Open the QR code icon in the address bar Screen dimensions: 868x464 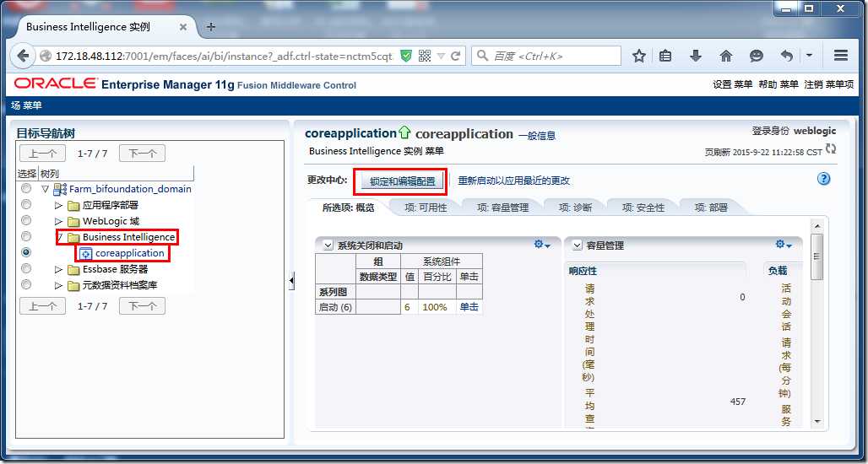coord(425,56)
